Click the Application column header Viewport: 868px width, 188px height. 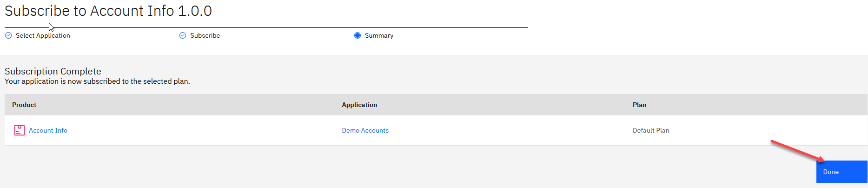(x=359, y=105)
